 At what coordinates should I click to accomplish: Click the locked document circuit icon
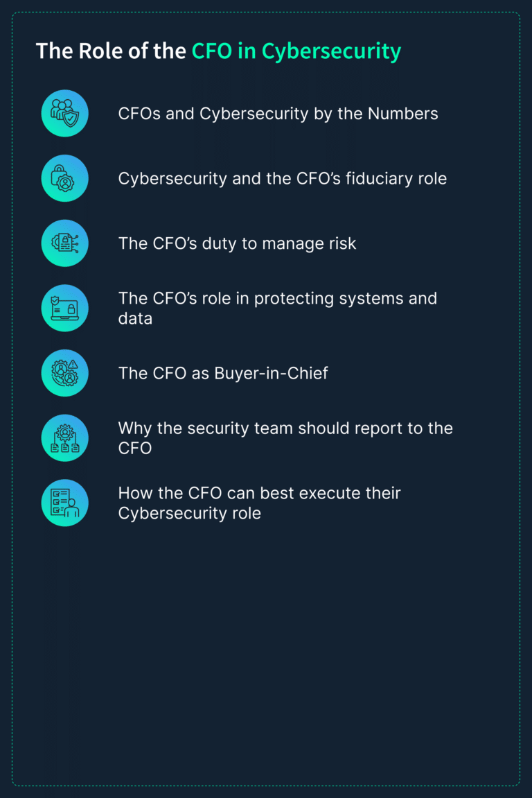pos(64,243)
